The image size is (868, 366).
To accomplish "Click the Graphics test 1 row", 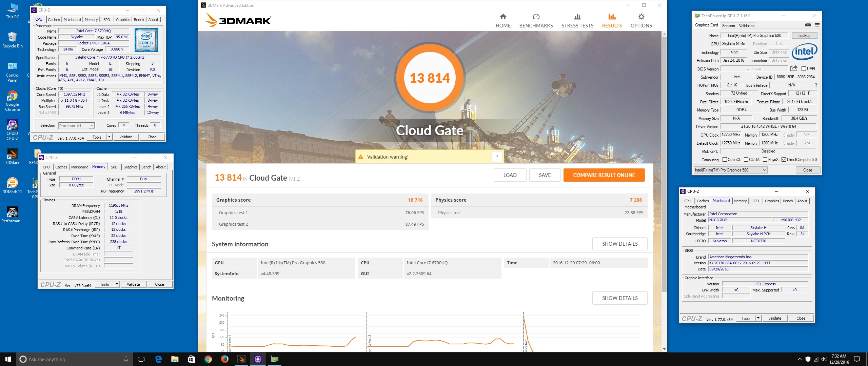I will (x=320, y=213).
